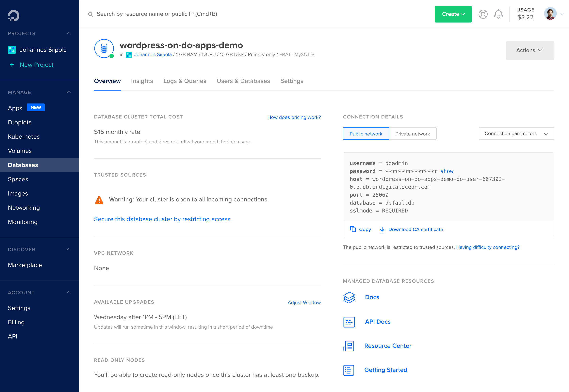Screen dimensions: 569x392
Task: Click the DigitalOcean logo icon
Action: pos(13,15)
